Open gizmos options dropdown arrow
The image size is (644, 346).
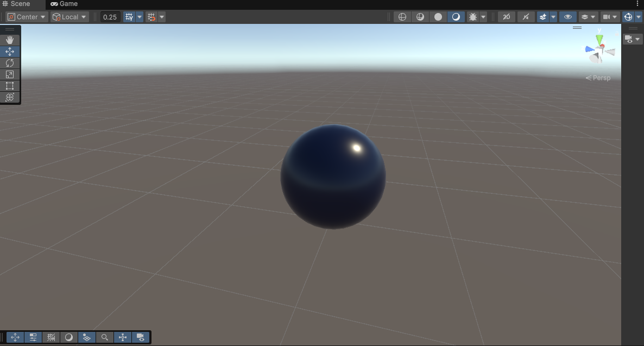pyautogui.click(x=639, y=17)
